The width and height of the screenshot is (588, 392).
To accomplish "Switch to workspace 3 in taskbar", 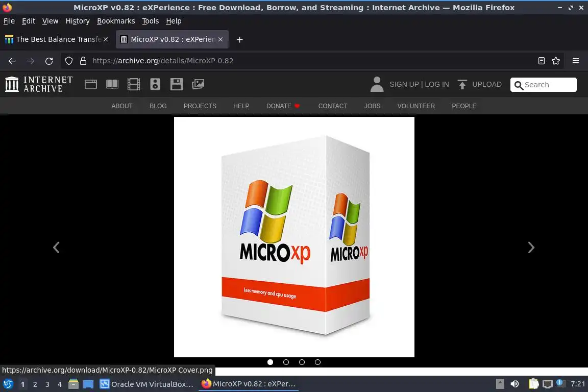I will point(47,384).
